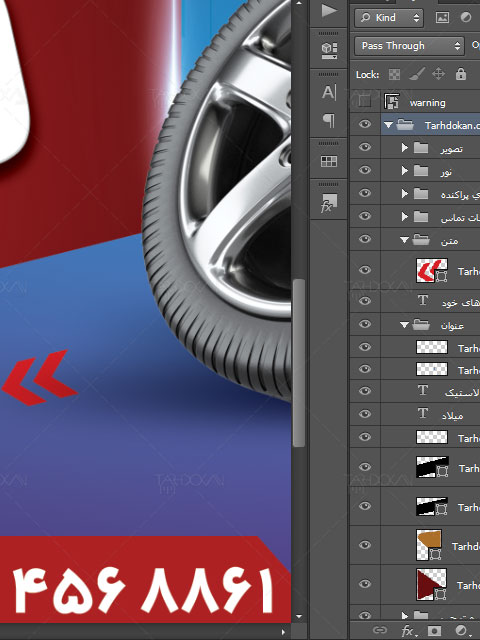This screenshot has width=480, height=640.
Task: Open the Paragraph panel pilcrow icon
Action: (x=329, y=120)
